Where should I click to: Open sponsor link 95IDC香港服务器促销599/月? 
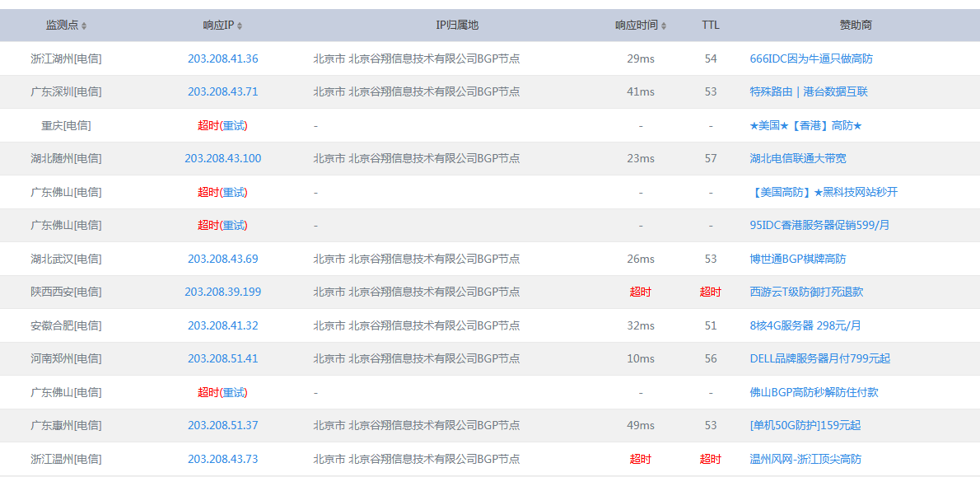coord(819,225)
